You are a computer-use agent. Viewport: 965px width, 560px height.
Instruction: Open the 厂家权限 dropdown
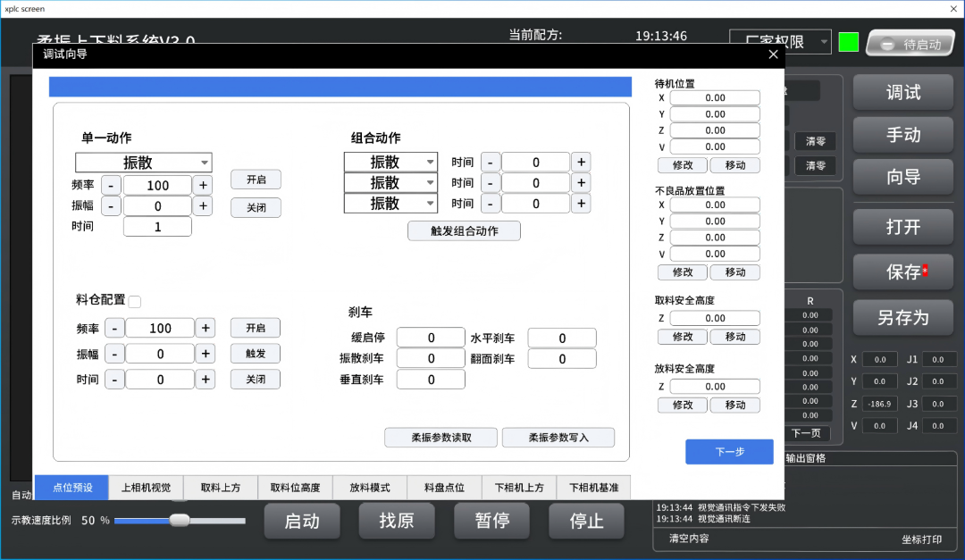tap(780, 42)
